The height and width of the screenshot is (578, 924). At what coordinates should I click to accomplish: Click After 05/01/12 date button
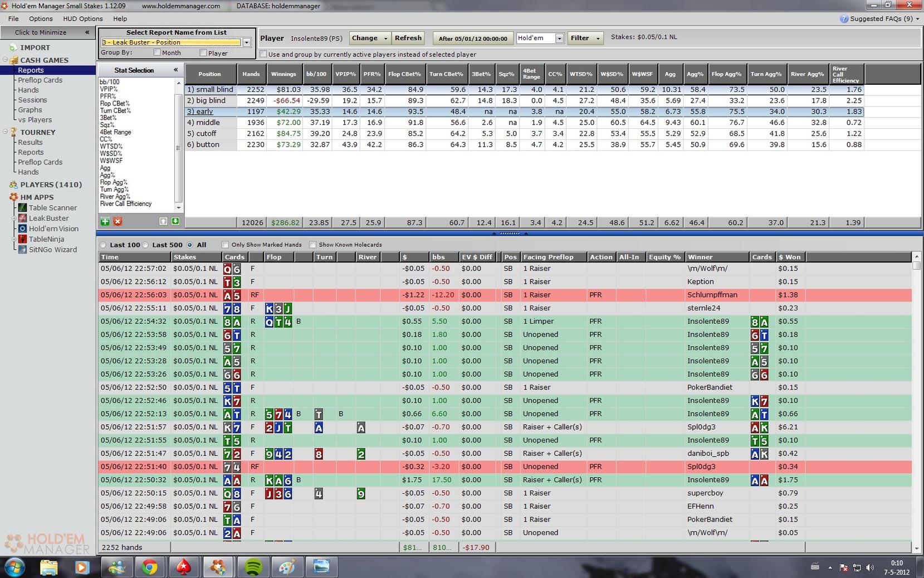[x=473, y=38]
